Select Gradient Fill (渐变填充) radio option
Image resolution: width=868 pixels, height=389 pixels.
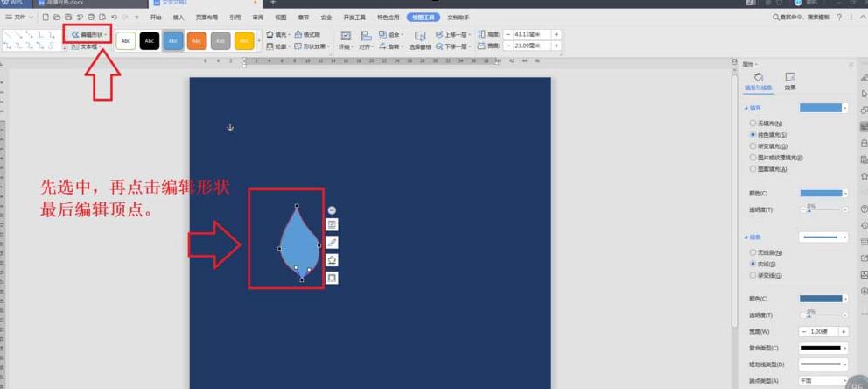click(768, 146)
